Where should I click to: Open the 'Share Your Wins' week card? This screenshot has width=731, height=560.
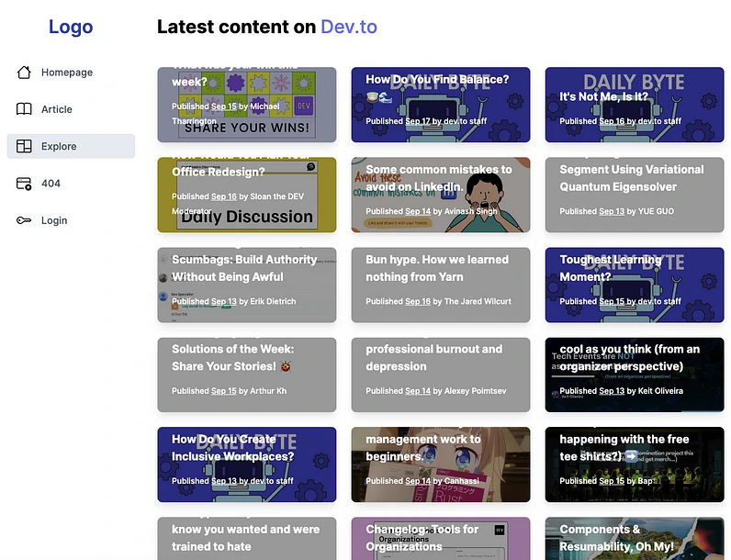tap(247, 105)
